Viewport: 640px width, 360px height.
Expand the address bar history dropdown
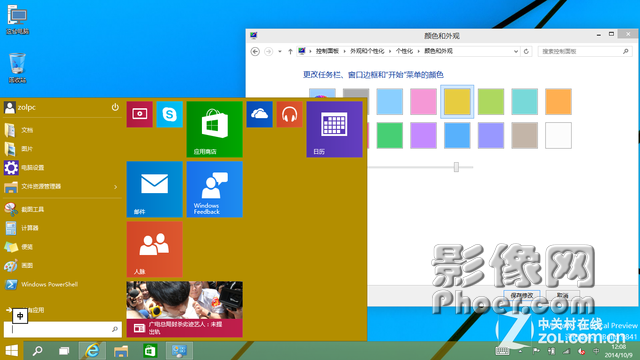coord(516,51)
